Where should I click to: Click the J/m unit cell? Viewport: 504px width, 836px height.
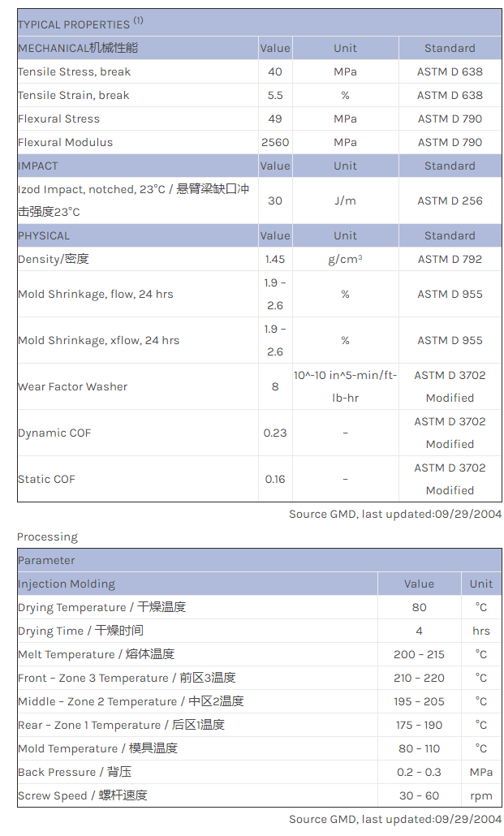point(345,200)
